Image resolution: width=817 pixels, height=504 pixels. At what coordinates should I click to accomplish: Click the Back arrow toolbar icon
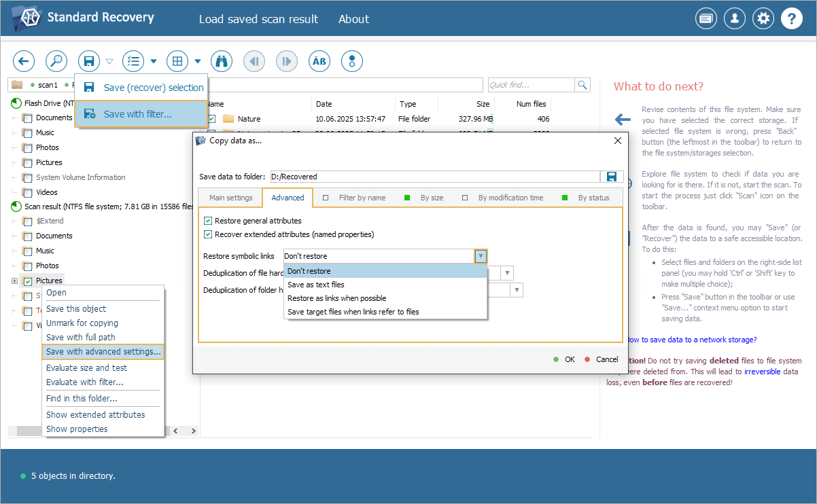point(23,61)
